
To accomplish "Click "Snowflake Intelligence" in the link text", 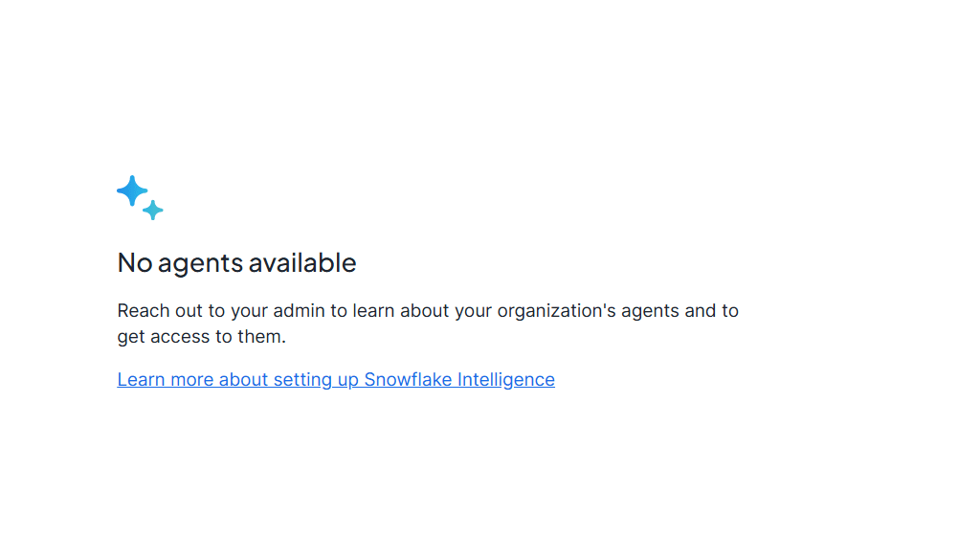I will [459, 379].
